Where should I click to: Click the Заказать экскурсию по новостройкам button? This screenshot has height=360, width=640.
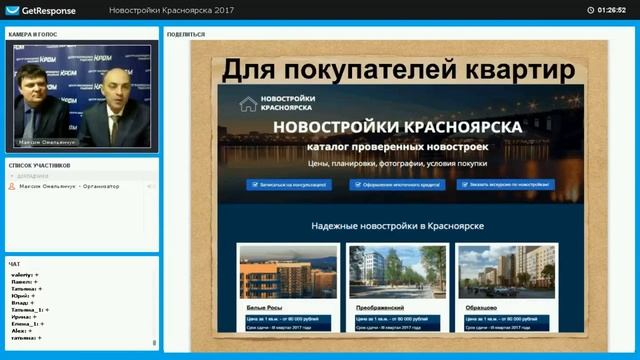[506, 185]
